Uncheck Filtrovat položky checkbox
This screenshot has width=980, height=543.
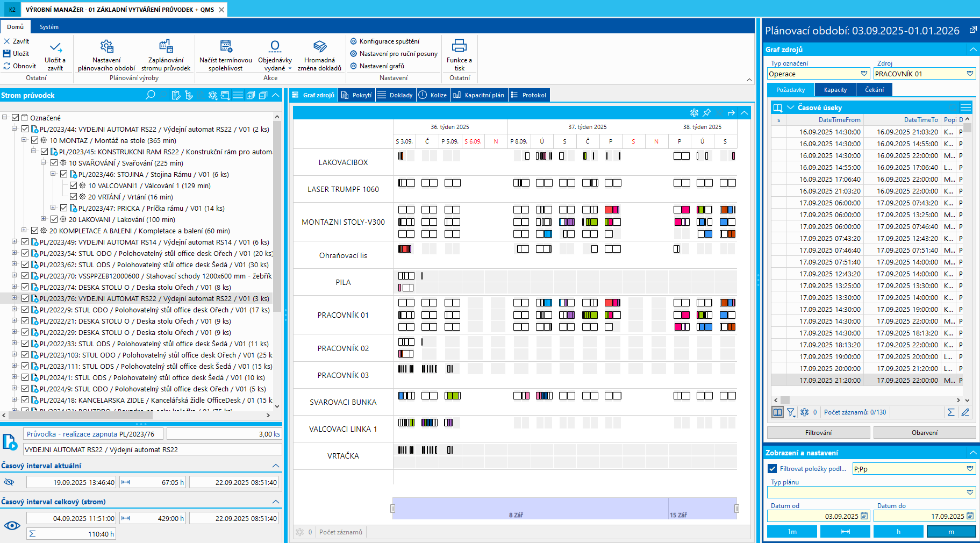point(772,469)
